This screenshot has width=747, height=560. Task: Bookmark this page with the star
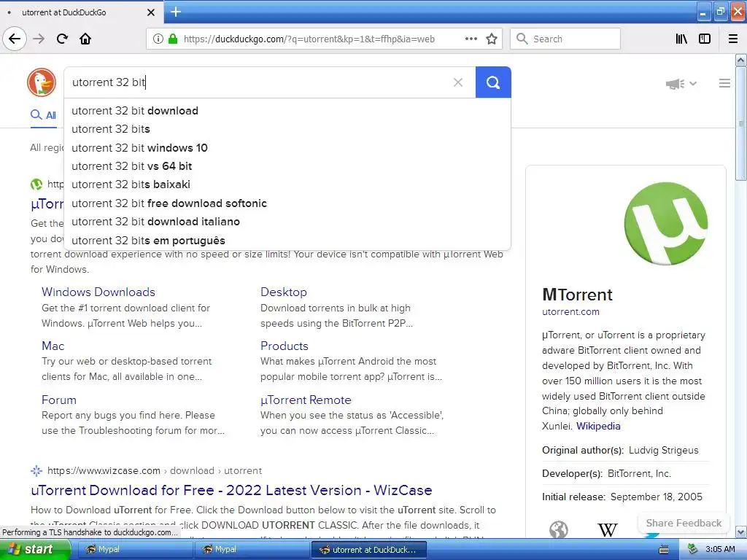(492, 39)
